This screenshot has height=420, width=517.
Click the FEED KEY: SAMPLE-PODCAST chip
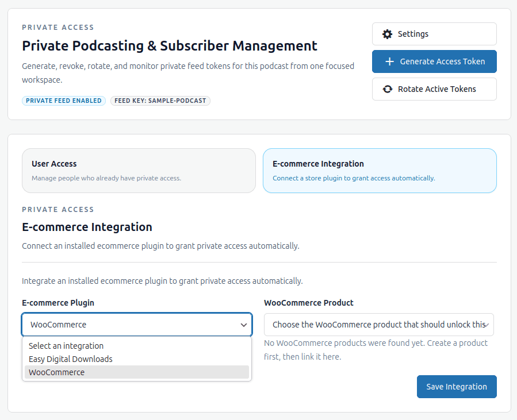point(160,101)
